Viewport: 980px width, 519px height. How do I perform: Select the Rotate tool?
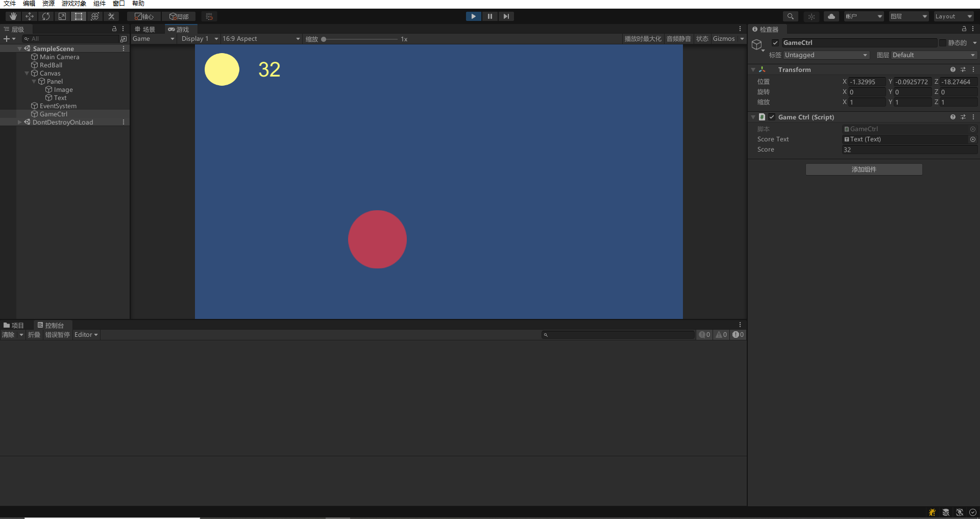[46, 16]
